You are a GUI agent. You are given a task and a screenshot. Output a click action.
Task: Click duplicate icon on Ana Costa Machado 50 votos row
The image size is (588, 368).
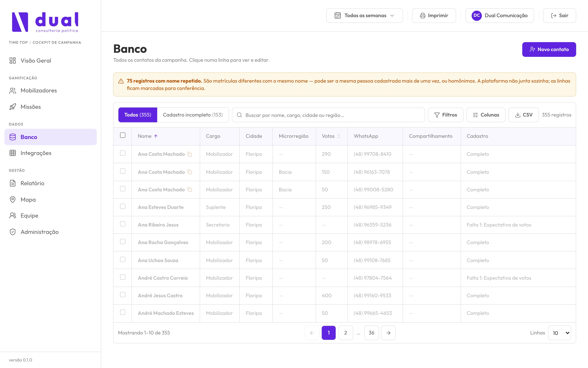(190, 190)
